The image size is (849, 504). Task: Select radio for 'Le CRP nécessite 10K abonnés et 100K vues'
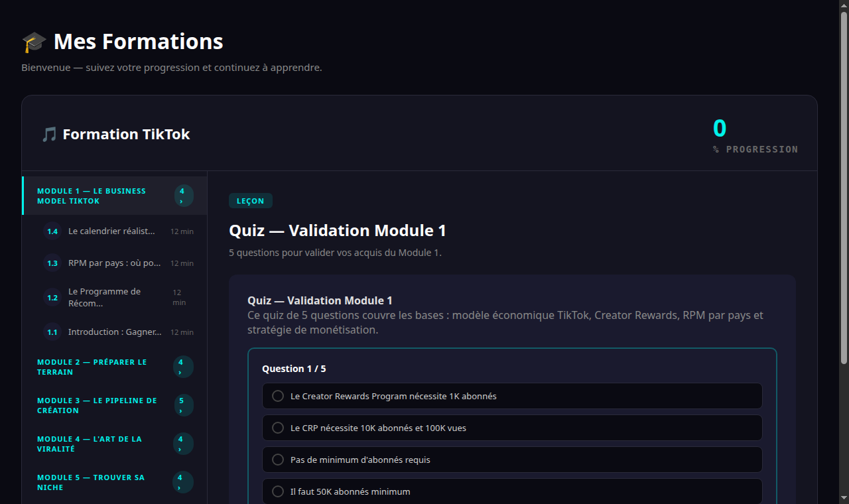[x=278, y=428]
